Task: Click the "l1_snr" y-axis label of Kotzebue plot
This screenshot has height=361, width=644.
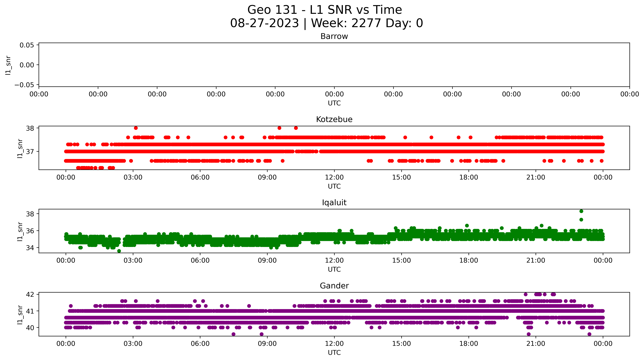Action: tap(20, 148)
